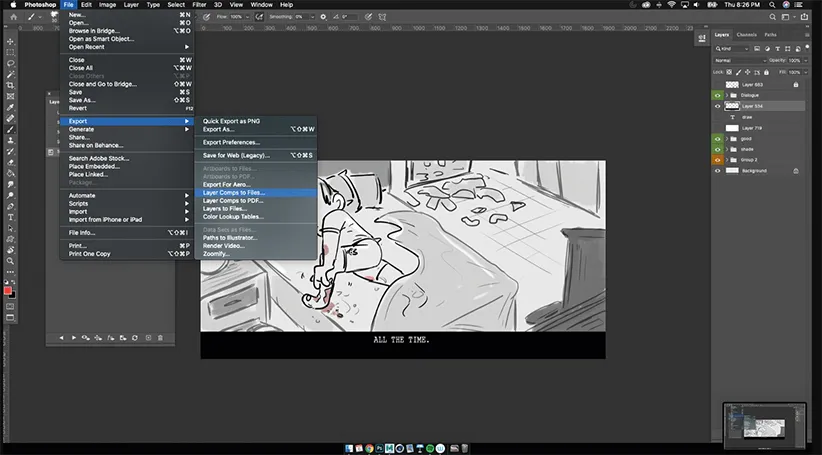Hide the Group 2 layer
This screenshot has width=822, height=455.
[x=717, y=160]
